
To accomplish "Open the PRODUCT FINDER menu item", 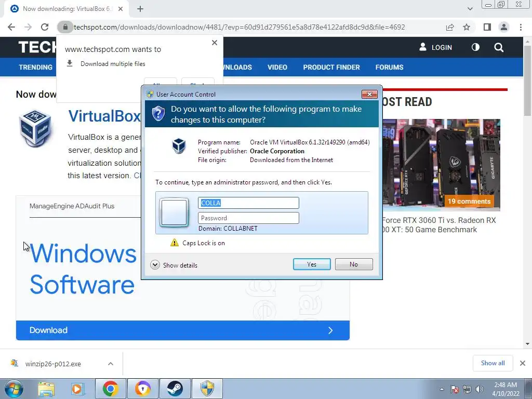I will click(x=331, y=67).
